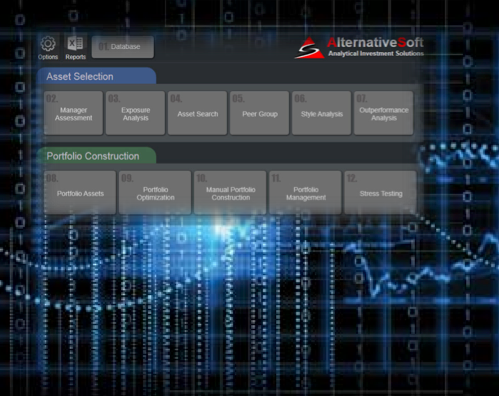This screenshot has height=396, width=499.
Task: Open the Reports Excel icon
Action: pyautogui.click(x=75, y=44)
